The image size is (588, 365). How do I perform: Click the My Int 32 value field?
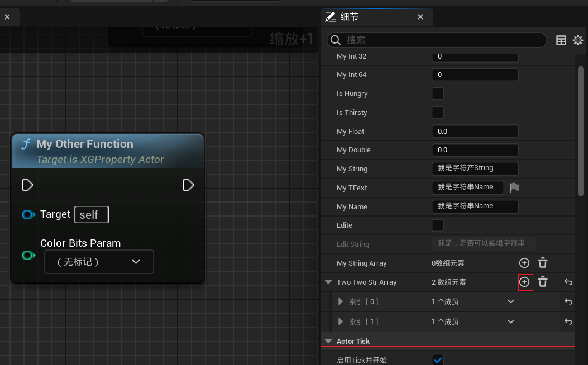pyautogui.click(x=475, y=56)
